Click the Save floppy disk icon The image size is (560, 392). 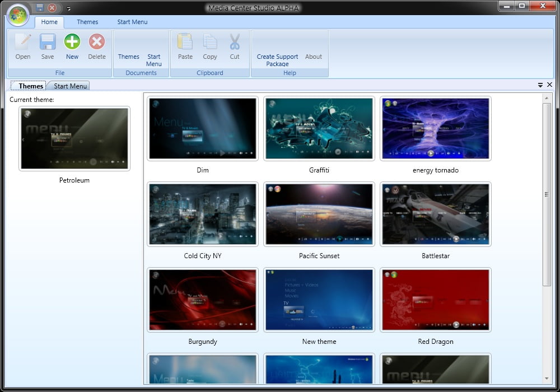(x=48, y=43)
